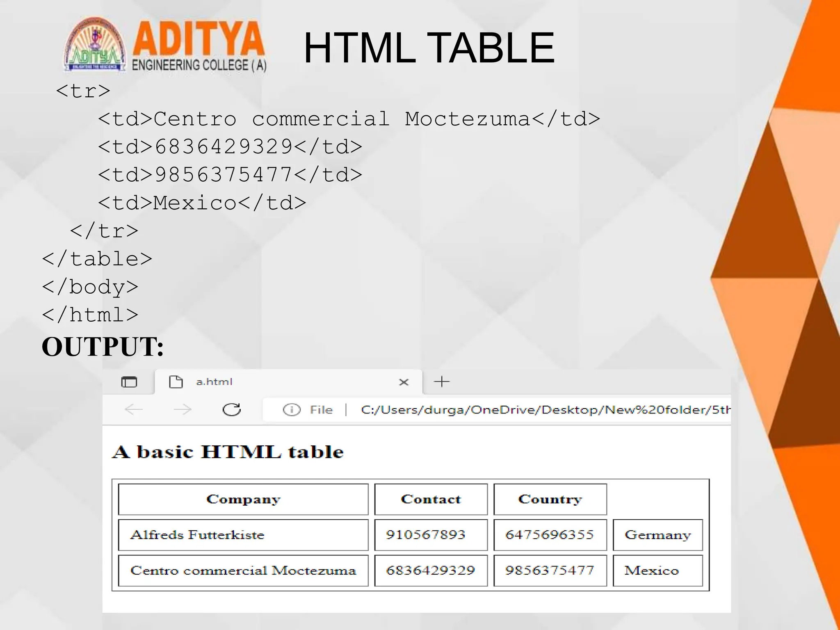
Task: Click the A basic HTML table heading
Action: [228, 452]
